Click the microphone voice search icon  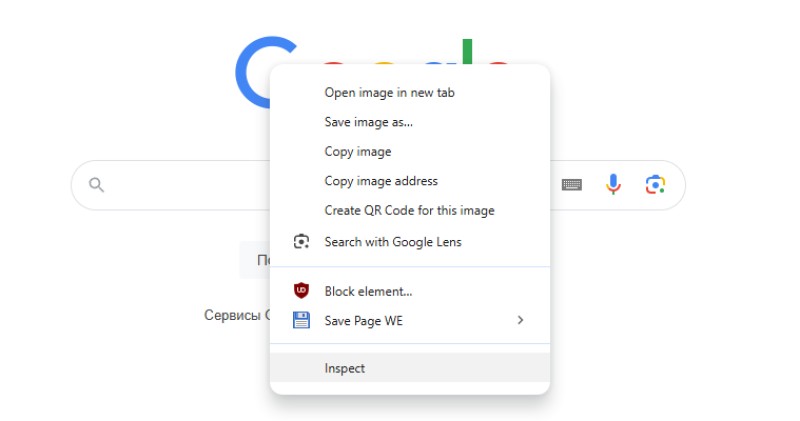tap(614, 184)
